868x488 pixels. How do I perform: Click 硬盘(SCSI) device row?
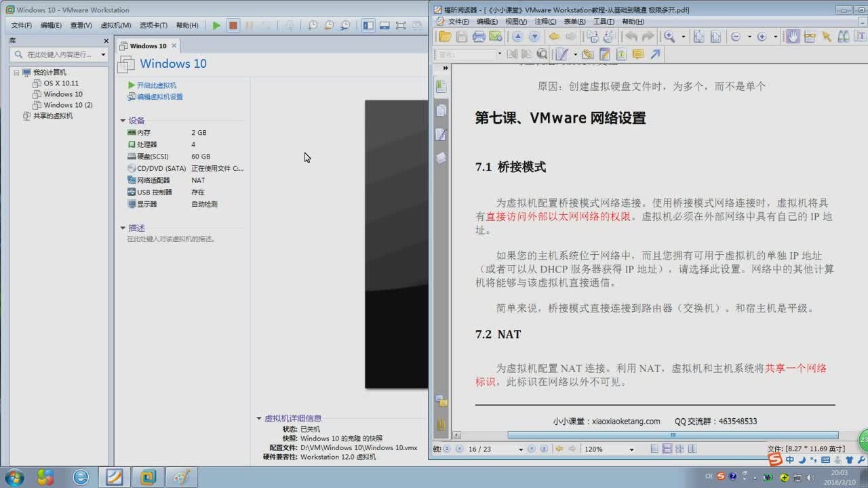point(184,157)
